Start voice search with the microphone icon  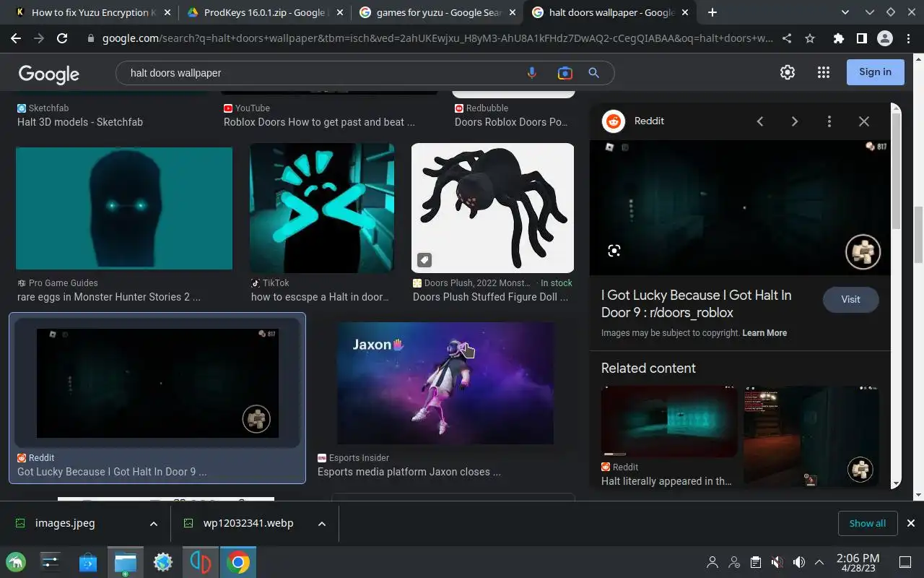coord(532,73)
